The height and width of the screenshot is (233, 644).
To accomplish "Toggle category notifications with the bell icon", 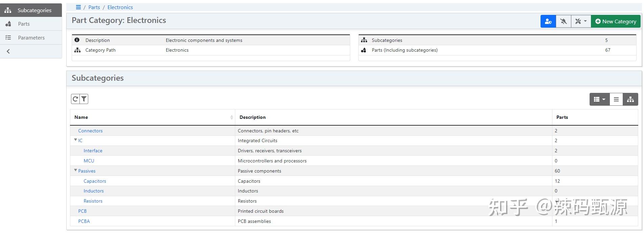I will point(563,21).
